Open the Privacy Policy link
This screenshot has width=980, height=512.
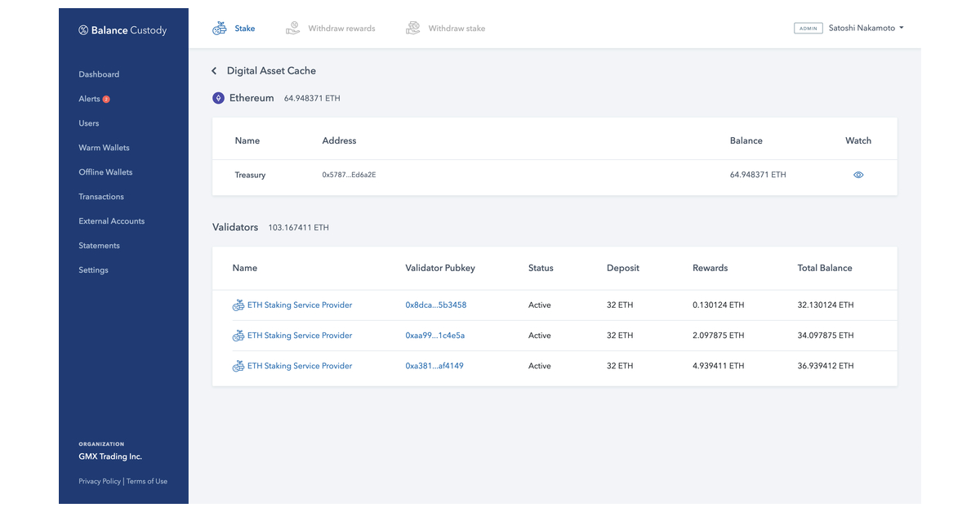(99, 481)
